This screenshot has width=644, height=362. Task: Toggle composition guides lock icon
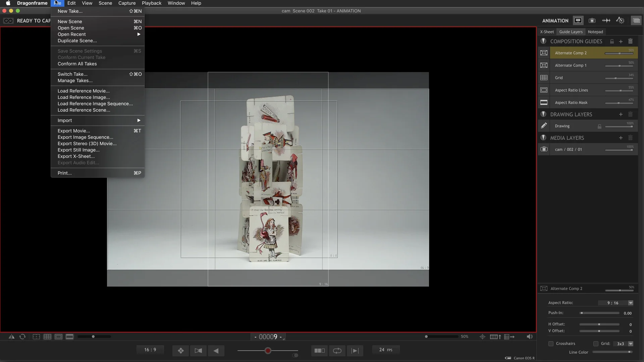[612, 42]
